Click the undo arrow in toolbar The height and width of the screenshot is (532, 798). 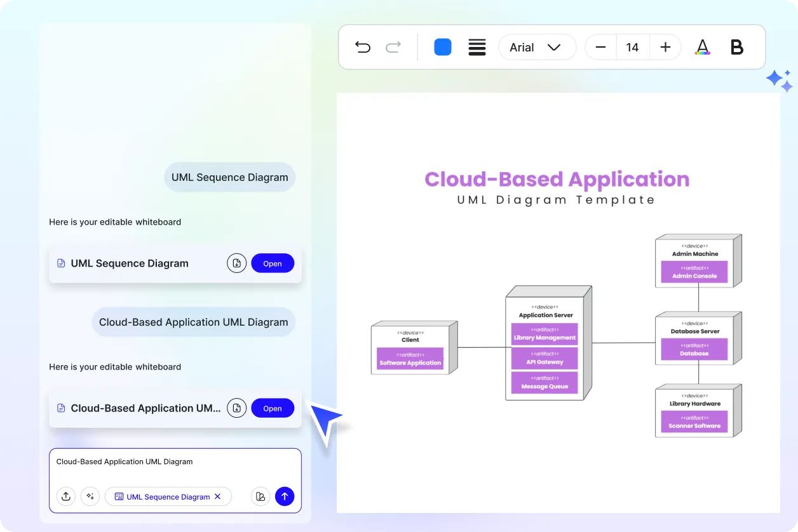pos(363,47)
